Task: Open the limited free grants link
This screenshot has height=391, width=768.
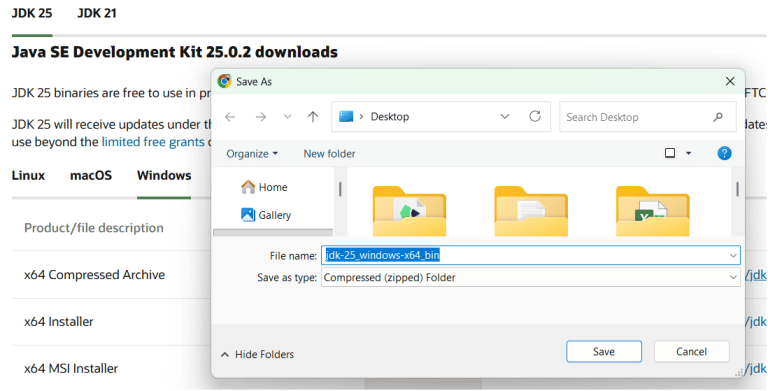Action: (x=153, y=142)
